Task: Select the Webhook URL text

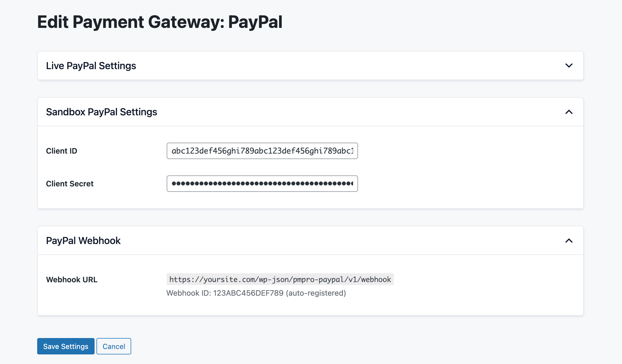Action: (280, 280)
